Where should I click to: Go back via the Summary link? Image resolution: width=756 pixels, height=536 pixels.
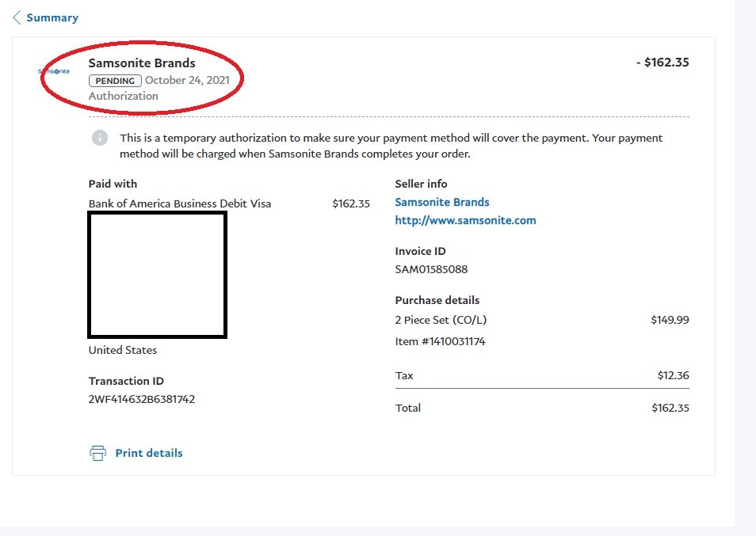52,17
